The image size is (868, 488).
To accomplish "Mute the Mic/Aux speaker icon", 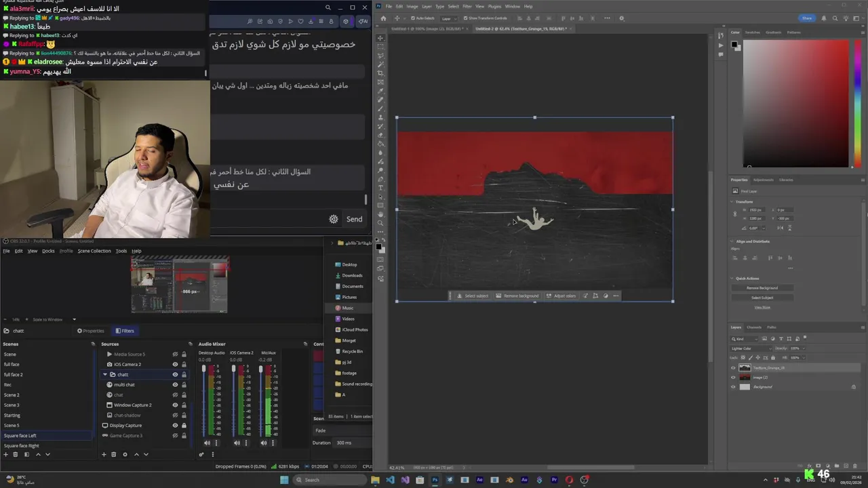I will [264, 443].
